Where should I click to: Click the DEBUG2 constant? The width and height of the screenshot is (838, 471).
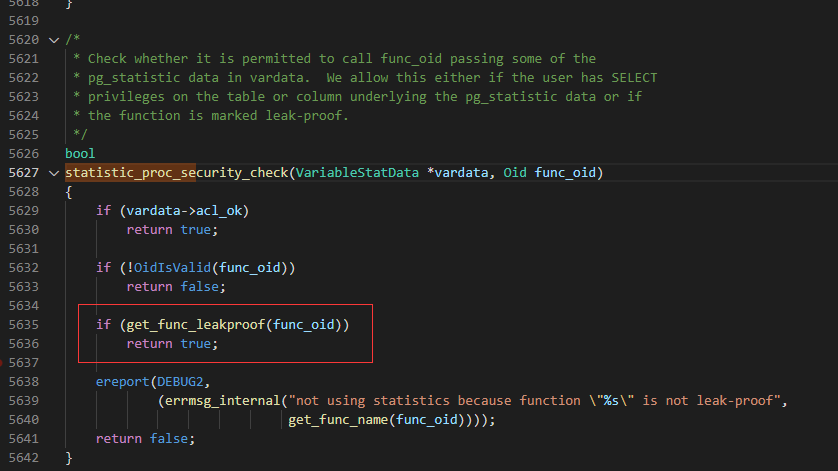(x=180, y=382)
